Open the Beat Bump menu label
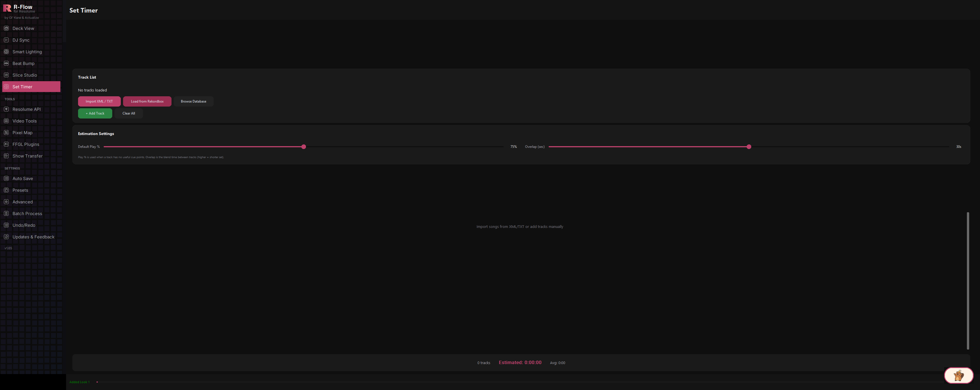The height and width of the screenshot is (390, 980). coord(23,64)
